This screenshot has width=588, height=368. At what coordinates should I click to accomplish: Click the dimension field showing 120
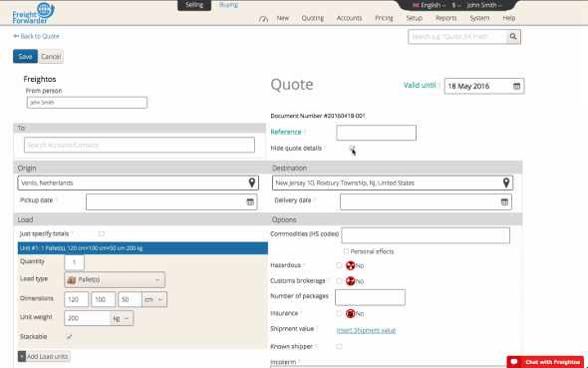click(x=77, y=299)
